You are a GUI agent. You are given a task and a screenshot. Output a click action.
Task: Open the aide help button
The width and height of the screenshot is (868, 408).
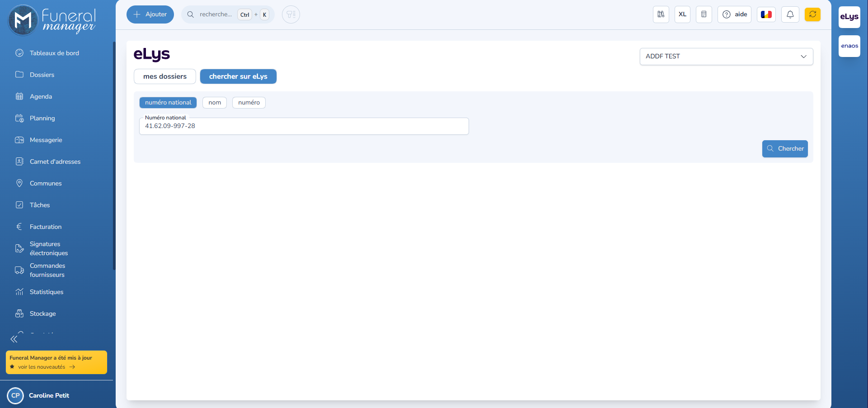pos(734,14)
